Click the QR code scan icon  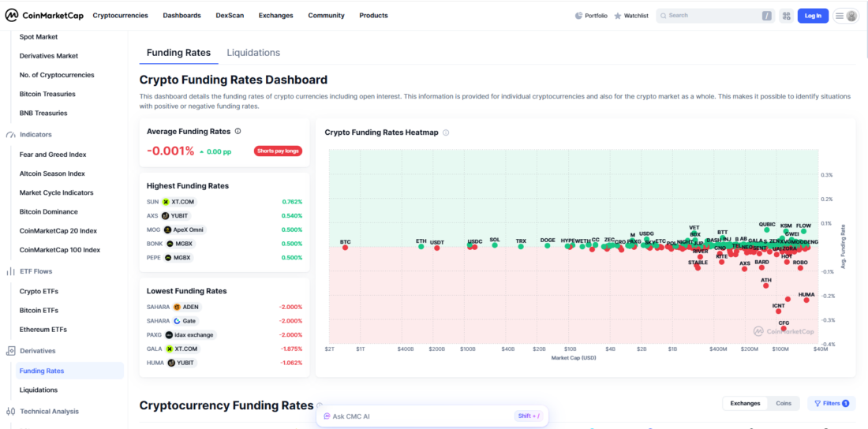point(785,16)
